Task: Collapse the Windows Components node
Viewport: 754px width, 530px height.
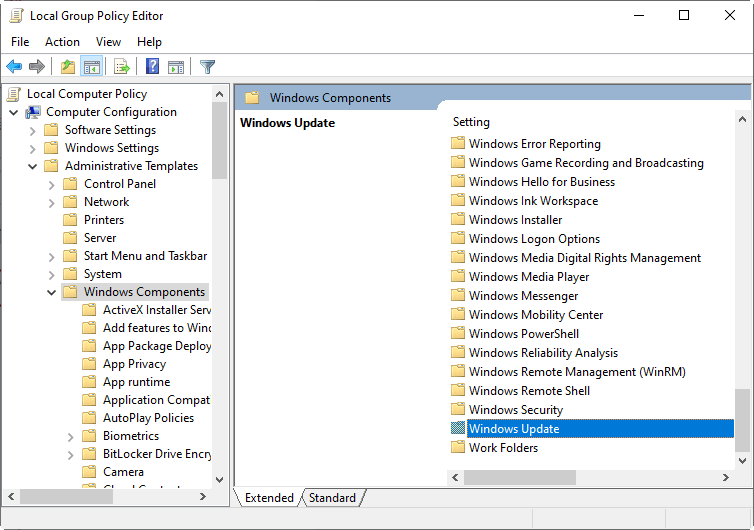Action: coord(51,292)
